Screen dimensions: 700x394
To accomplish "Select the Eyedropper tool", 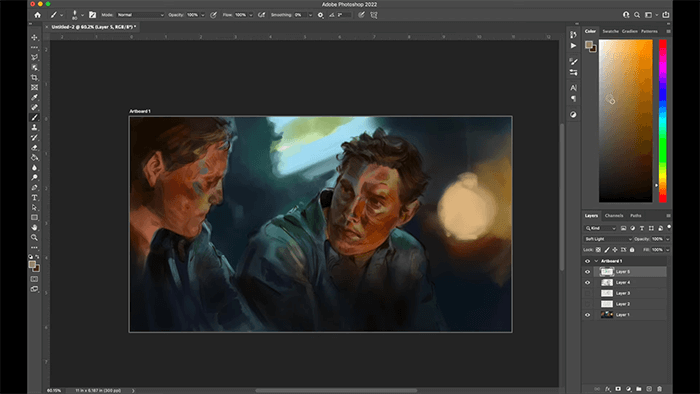I will pos(34,97).
